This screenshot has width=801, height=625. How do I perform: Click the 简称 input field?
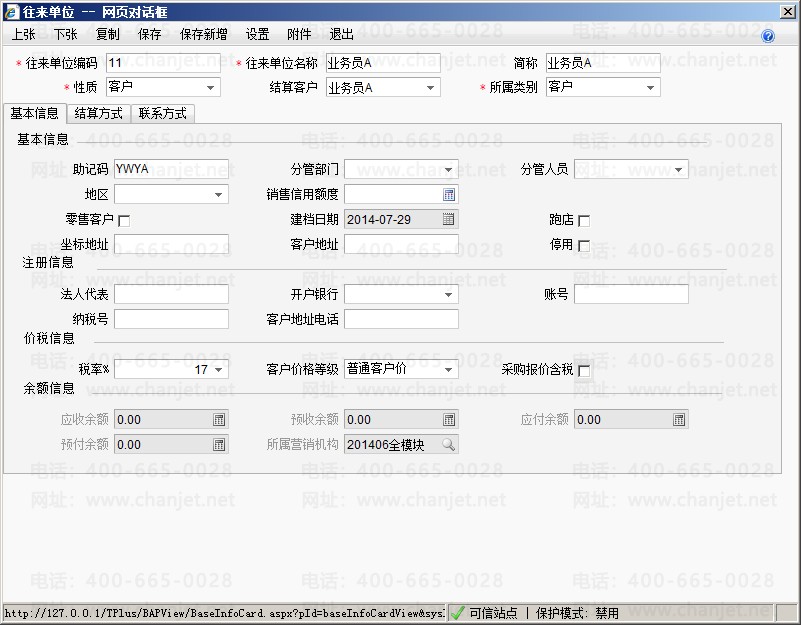pyautogui.click(x=603, y=63)
